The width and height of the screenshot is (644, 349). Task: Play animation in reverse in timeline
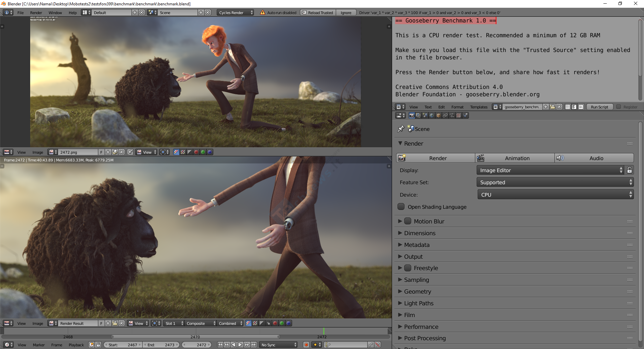(233, 345)
